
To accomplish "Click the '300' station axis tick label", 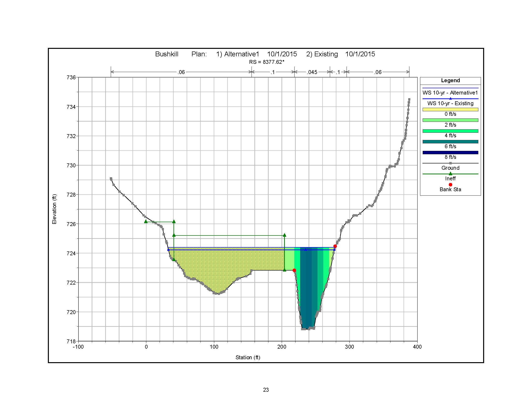I will click(x=350, y=347).
